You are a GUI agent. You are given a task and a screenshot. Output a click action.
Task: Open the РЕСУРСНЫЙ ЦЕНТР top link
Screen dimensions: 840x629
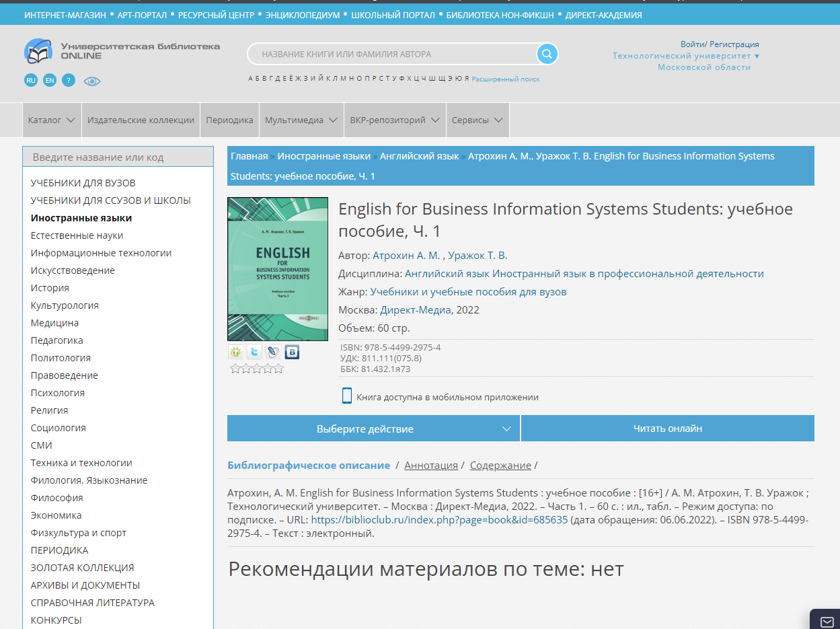tap(216, 15)
